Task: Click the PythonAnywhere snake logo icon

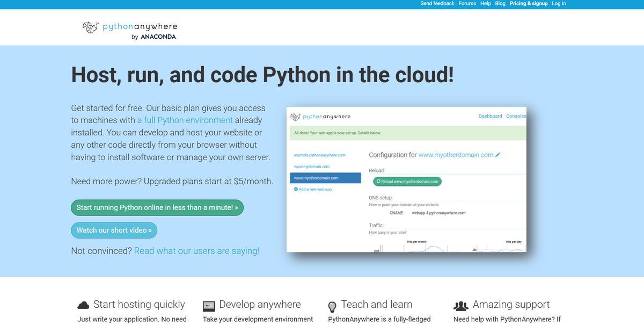Action: (x=91, y=27)
